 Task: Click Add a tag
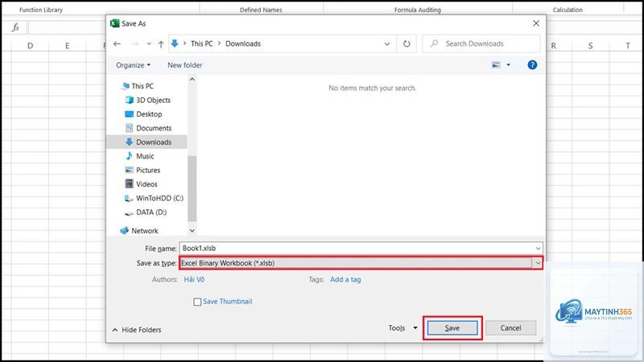tap(345, 279)
